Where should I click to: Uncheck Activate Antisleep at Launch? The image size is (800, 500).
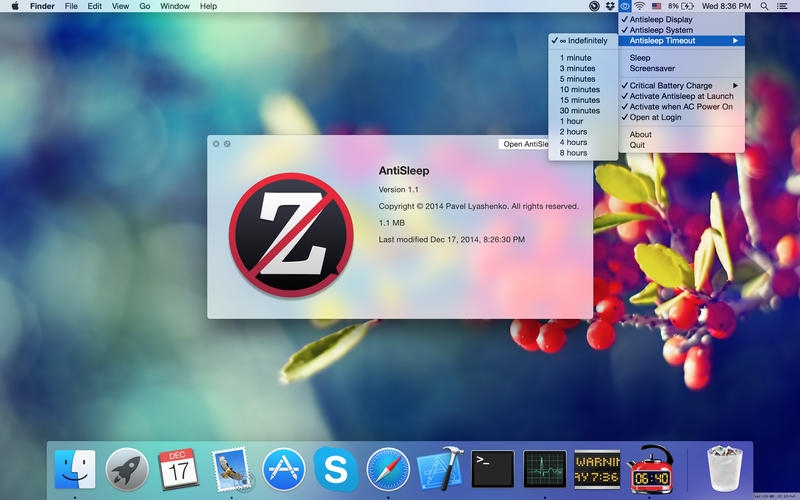pos(682,96)
